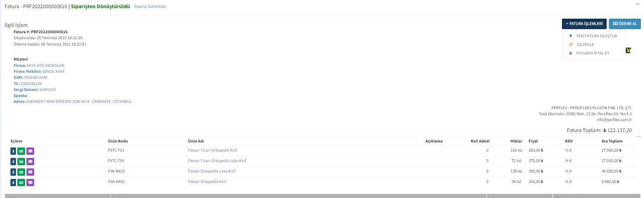Minimize the invoice panel with dash icon
The width and height of the screenshot is (644, 198).
click(x=638, y=3)
